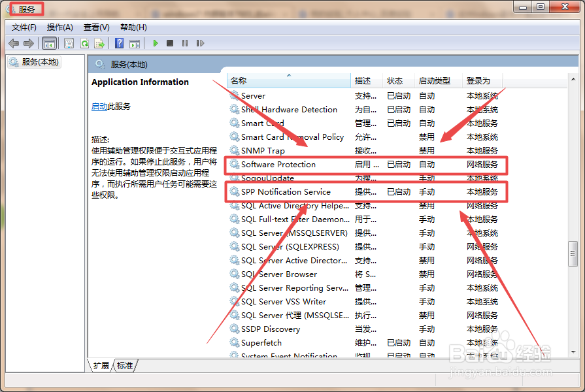Select the SQL Server Browser service

pyautogui.click(x=281, y=274)
